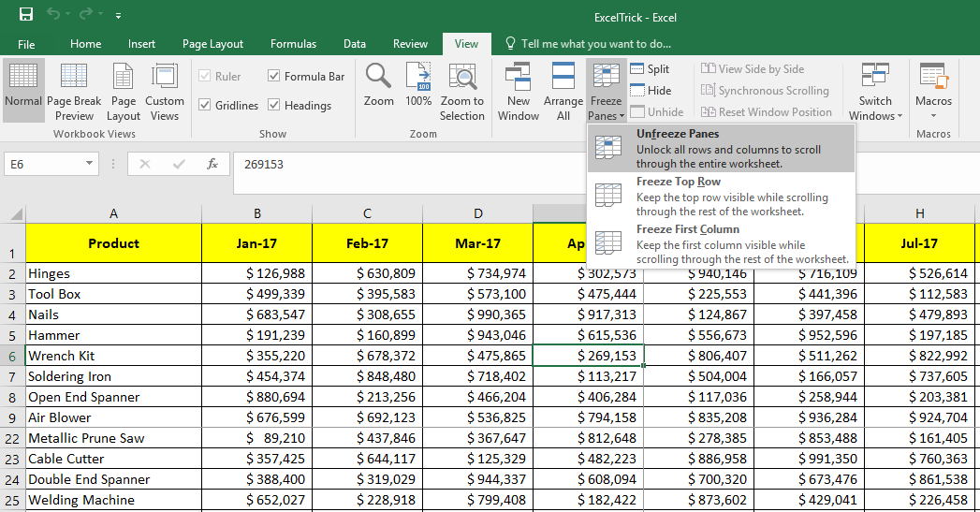Disable the Headings checkbox

point(274,106)
